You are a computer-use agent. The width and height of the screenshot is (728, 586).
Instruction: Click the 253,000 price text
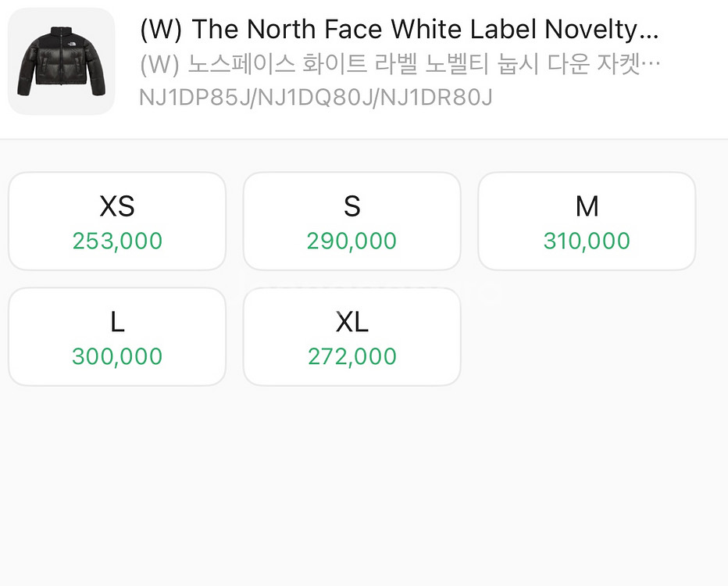117,241
